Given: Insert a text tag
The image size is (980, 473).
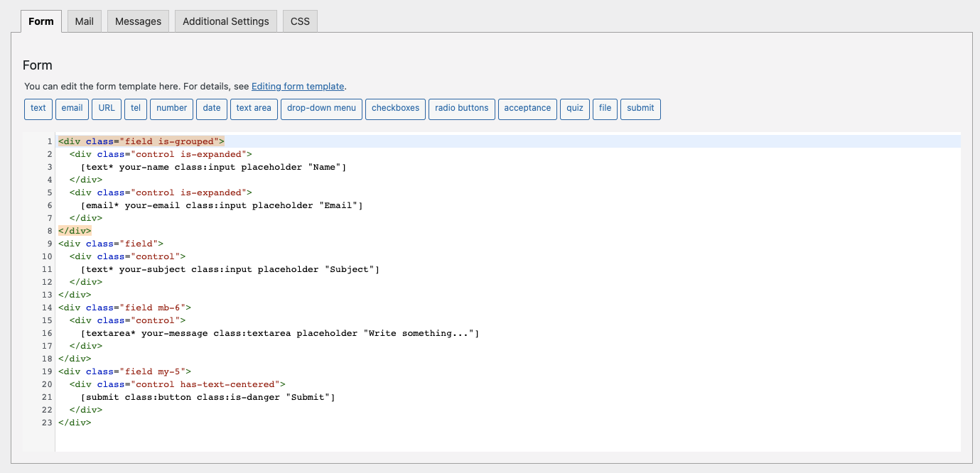Looking at the screenshot, I should [x=38, y=109].
